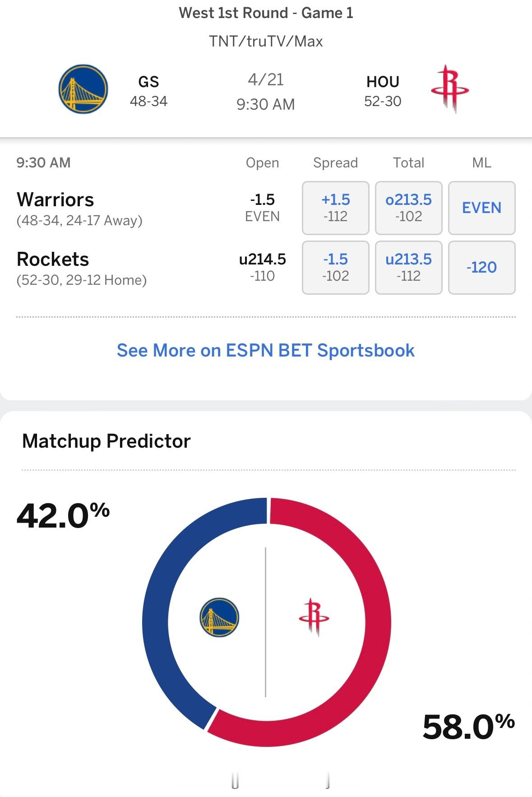The width and height of the screenshot is (532, 797).
Task: Tap the Houston Rockets logo in header
Action: click(x=450, y=88)
